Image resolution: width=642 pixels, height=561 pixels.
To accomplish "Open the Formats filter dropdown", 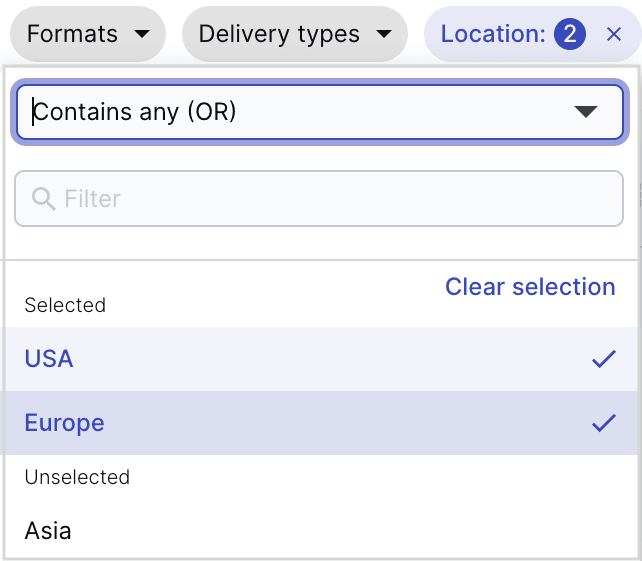I will 88,34.
